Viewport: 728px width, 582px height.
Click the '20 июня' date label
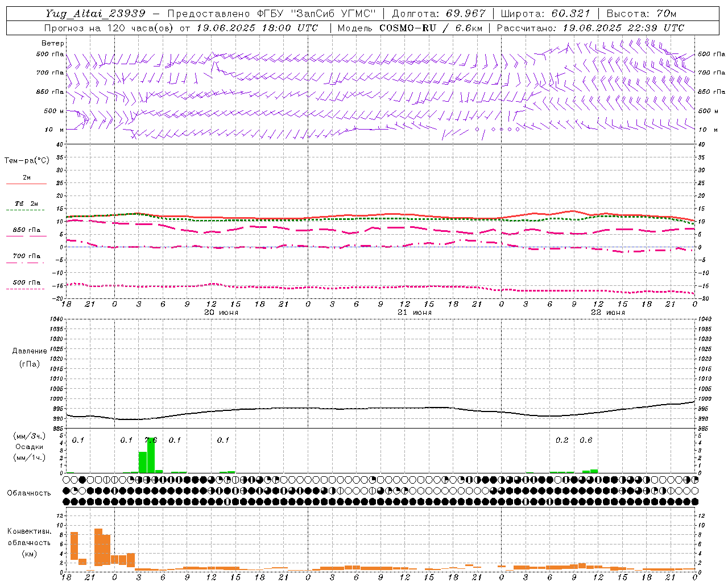[x=221, y=313]
